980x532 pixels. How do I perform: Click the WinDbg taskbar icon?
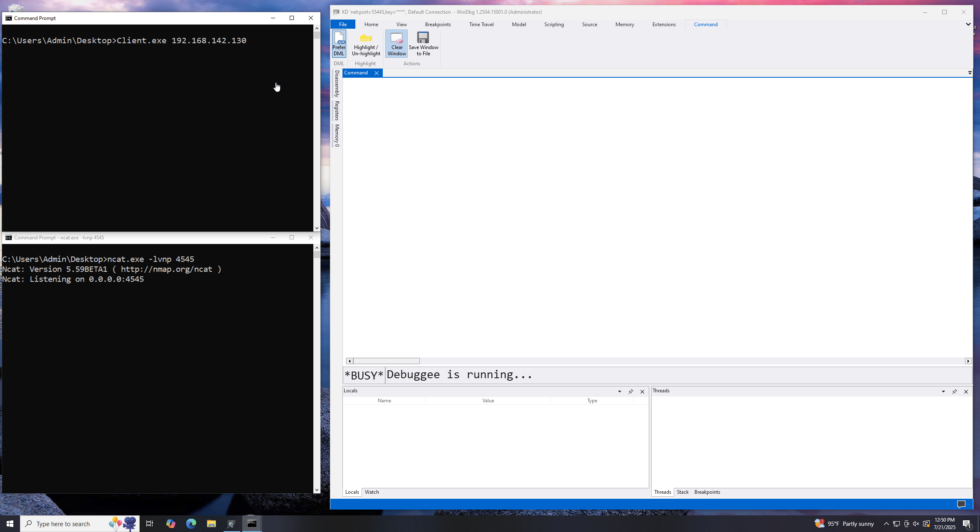231,524
